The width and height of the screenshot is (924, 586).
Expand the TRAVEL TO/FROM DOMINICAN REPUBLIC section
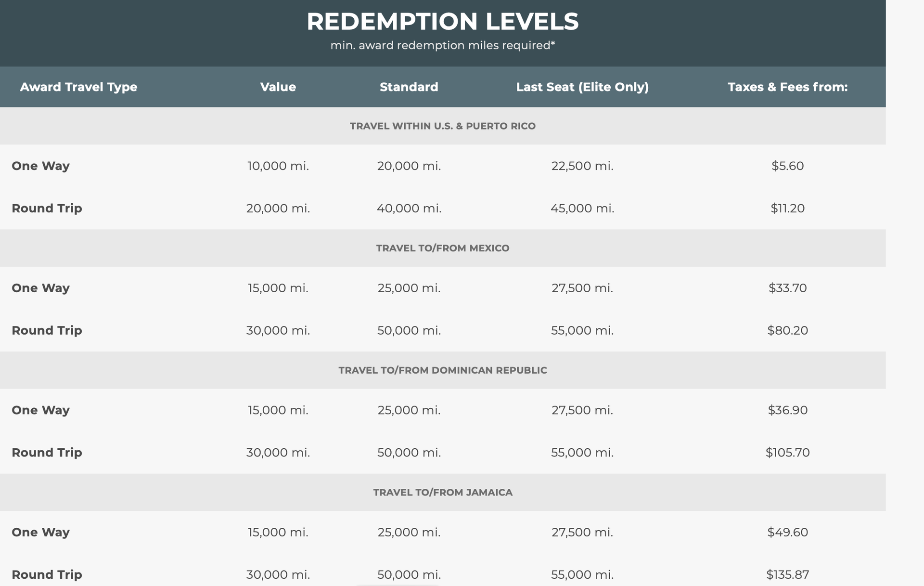443,370
